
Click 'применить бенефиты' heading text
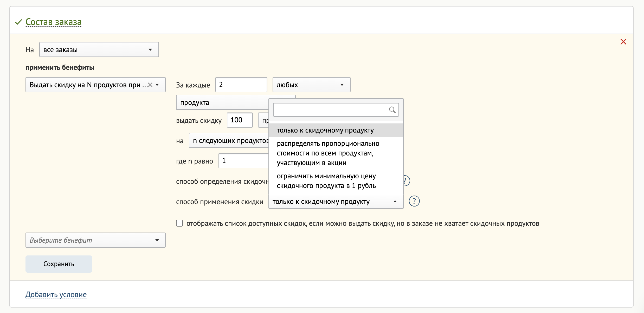coord(60,67)
